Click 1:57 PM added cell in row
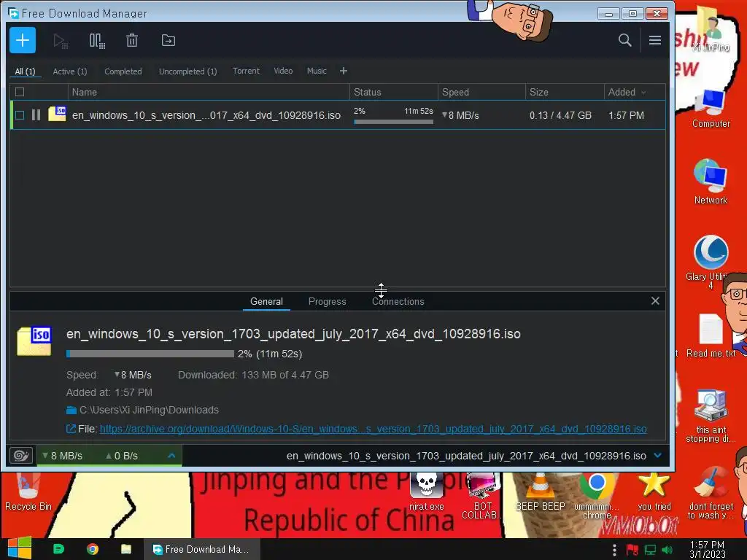The width and height of the screenshot is (747, 560). (626, 115)
